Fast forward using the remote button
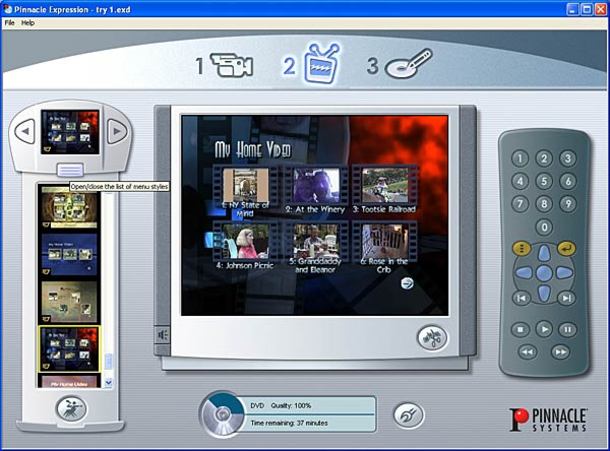This screenshot has width=610, height=451. [x=561, y=352]
